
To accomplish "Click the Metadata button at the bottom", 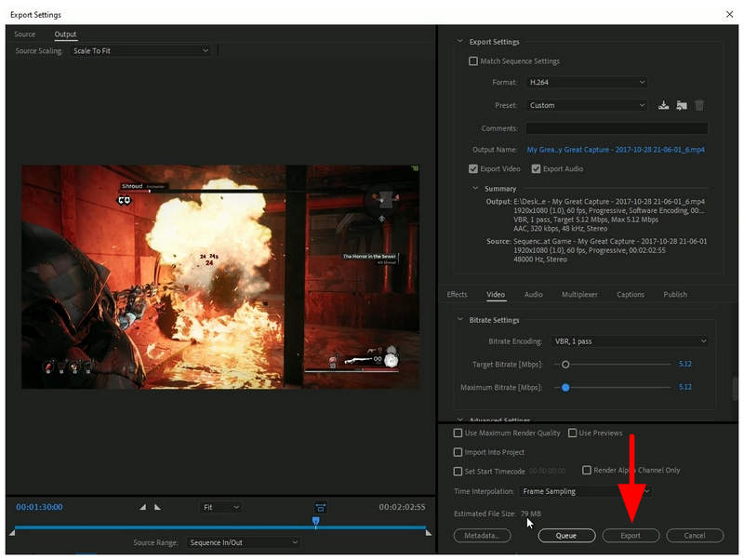I will point(482,536).
